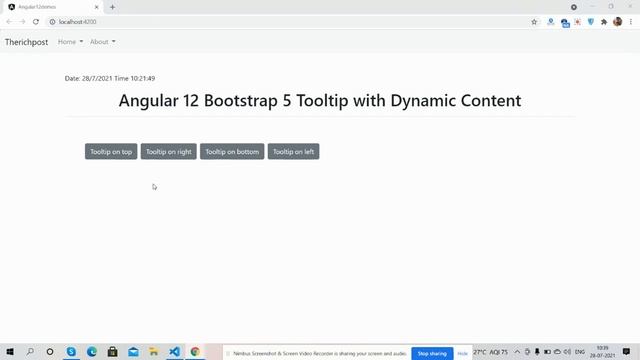Click Stop sharing button
Viewport: 640px width, 360px height.
coord(432,353)
